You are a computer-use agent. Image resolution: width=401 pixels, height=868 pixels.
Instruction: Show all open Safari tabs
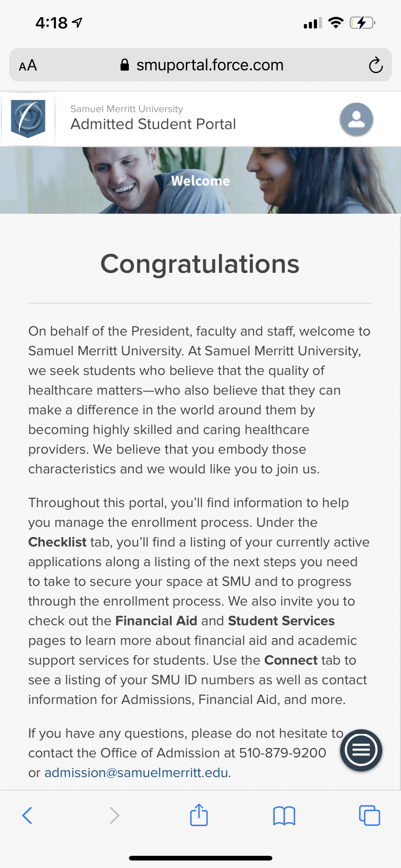coord(369,816)
